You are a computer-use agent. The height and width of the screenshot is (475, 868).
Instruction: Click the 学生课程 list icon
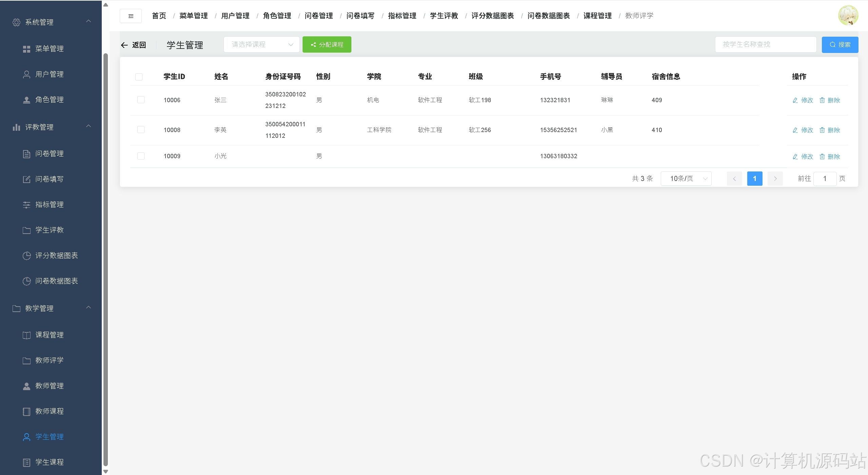click(x=26, y=462)
